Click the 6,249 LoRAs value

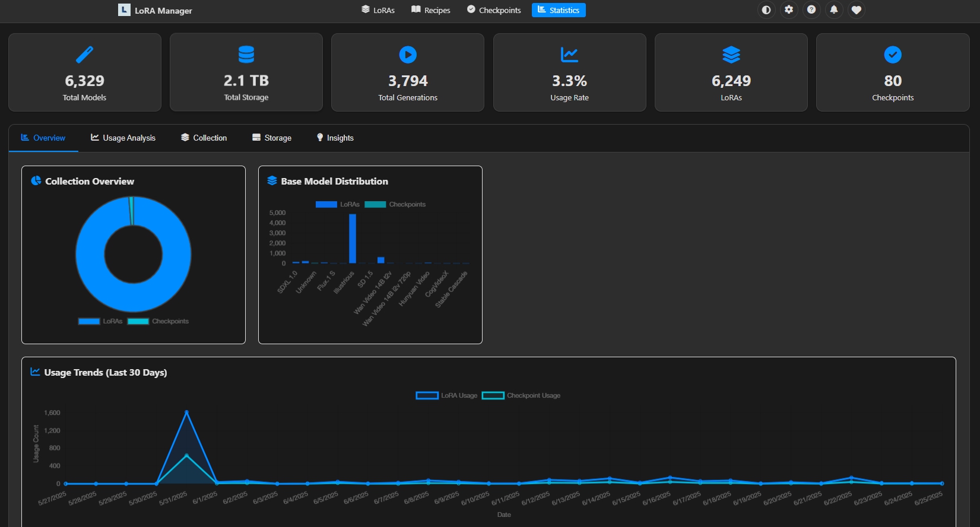[x=731, y=81]
